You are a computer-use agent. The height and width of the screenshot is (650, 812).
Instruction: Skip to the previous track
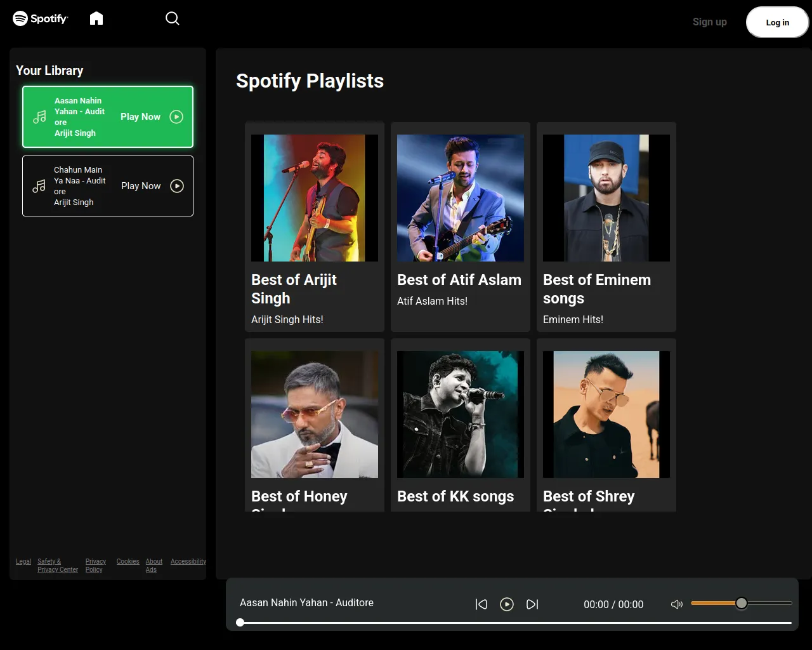click(481, 604)
